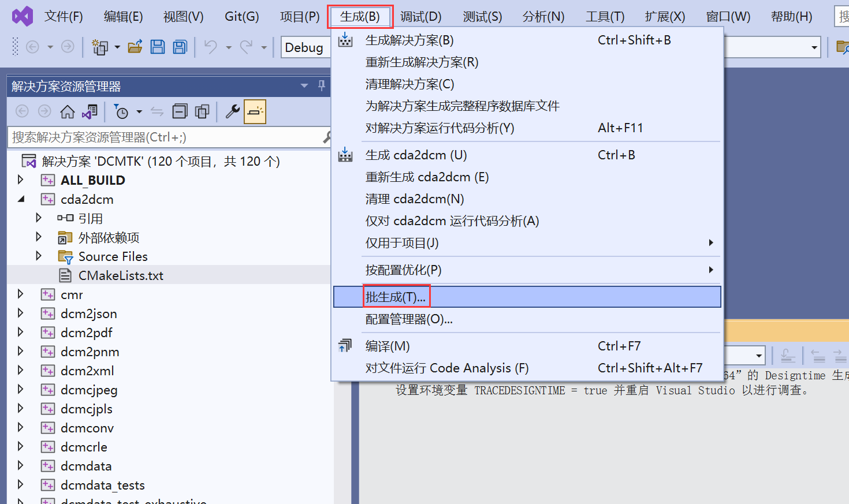This screenshot has width=849, height=504.
Task: Select 重新生成解决方案(R) entry
Action: pos(527,62)
